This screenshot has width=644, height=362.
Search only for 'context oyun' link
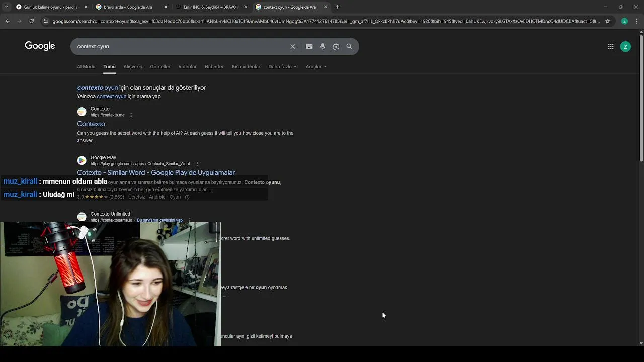111,97
